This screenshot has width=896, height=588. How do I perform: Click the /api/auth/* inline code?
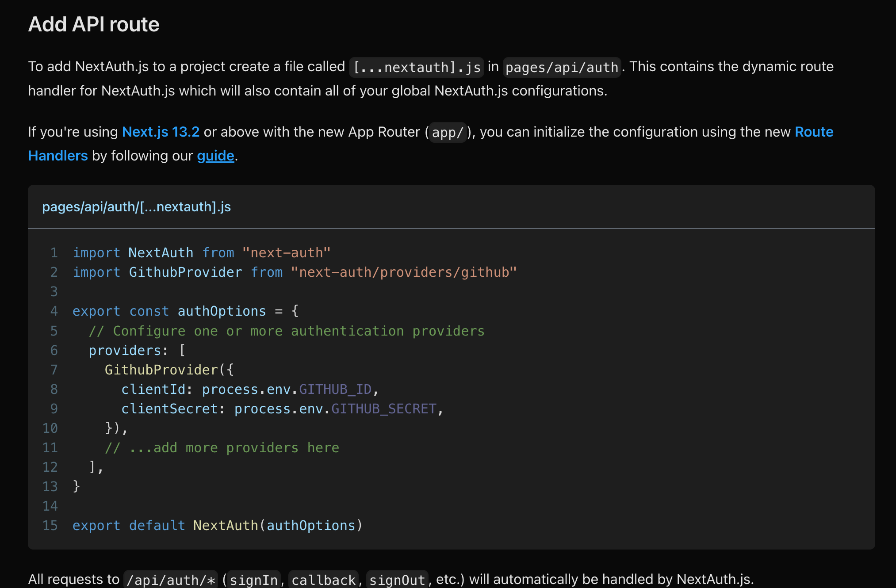pos(171,580)
